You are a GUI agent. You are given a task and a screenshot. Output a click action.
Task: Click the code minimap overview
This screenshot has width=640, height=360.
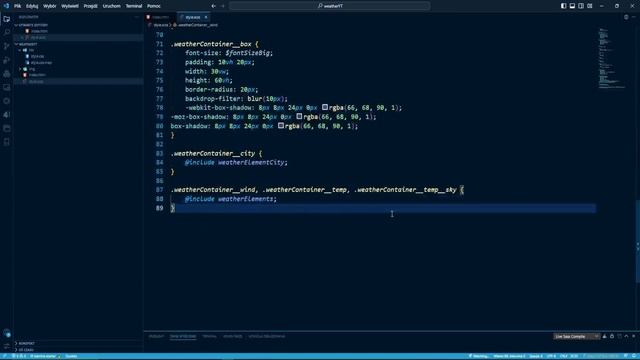611,58
